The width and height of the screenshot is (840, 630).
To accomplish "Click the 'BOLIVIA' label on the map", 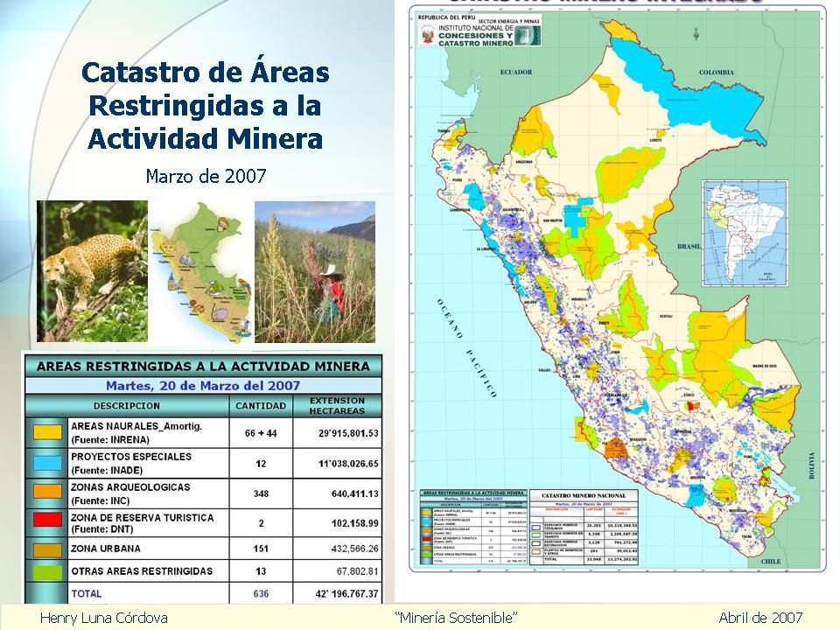I will point(811,465).
